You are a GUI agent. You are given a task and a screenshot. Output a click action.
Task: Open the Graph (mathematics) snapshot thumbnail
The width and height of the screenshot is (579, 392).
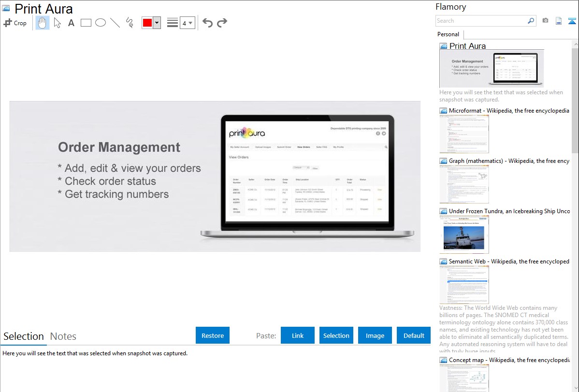pos(464,184)
